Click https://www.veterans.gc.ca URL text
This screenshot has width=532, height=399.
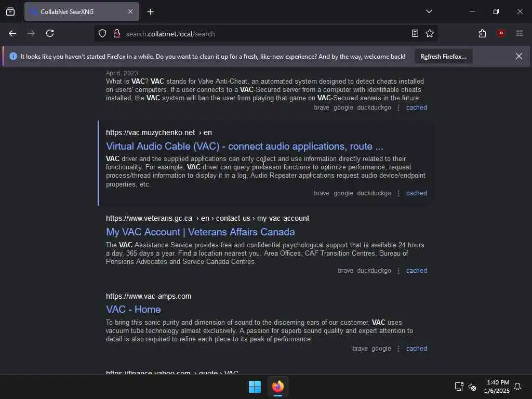click(x=149, y=219)
